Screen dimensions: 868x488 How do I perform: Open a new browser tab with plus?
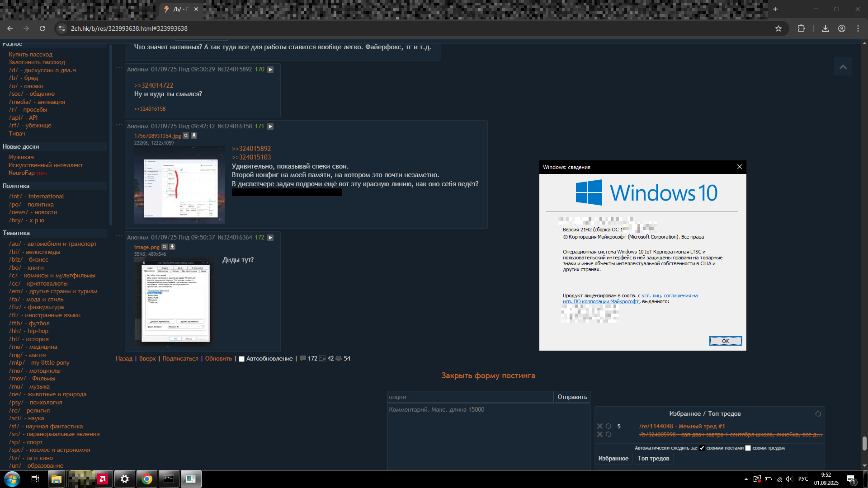[775, 9]
